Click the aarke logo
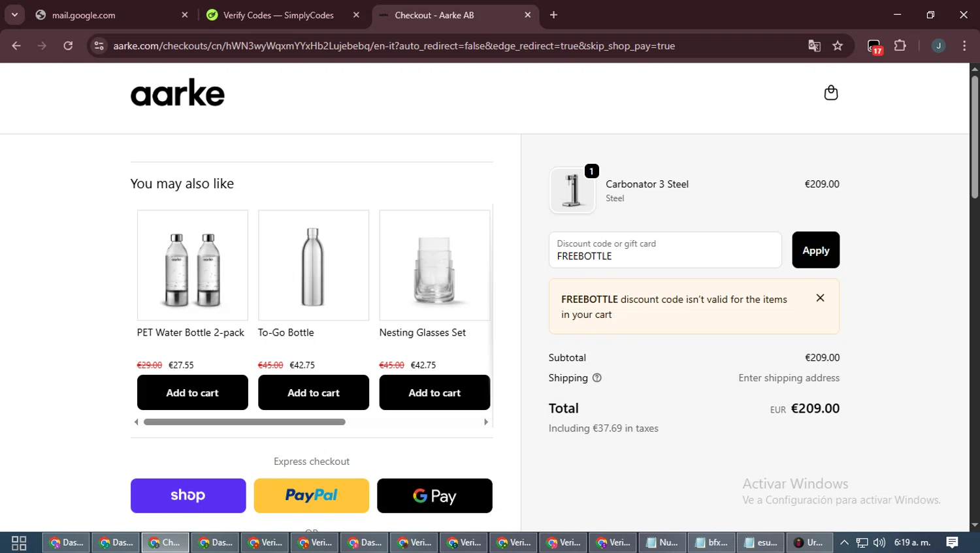Viewport: 980px width, 553px height. 178,93
